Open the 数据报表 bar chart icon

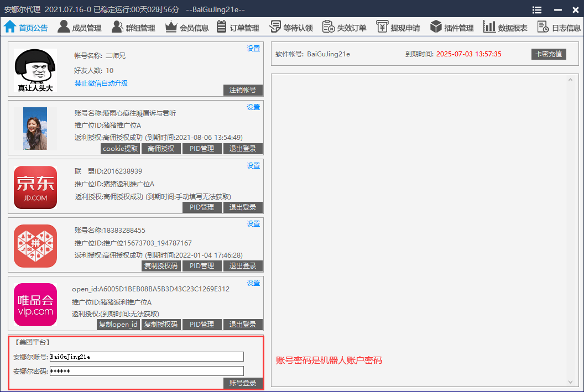pos(489,27)
